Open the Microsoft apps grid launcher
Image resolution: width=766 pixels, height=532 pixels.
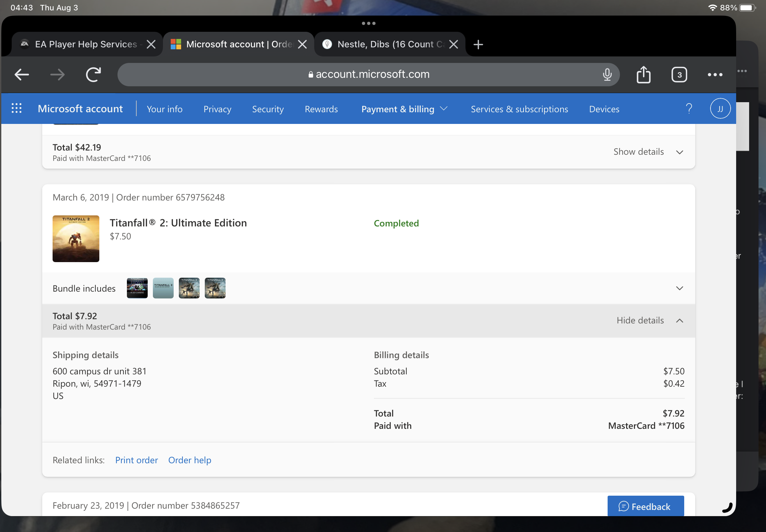[16, 108]
